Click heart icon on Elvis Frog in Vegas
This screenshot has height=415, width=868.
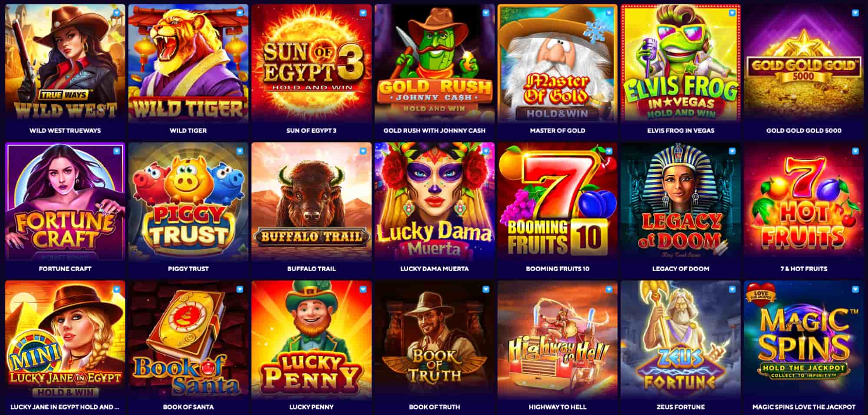pyautogui.click(x=732, y=13)
